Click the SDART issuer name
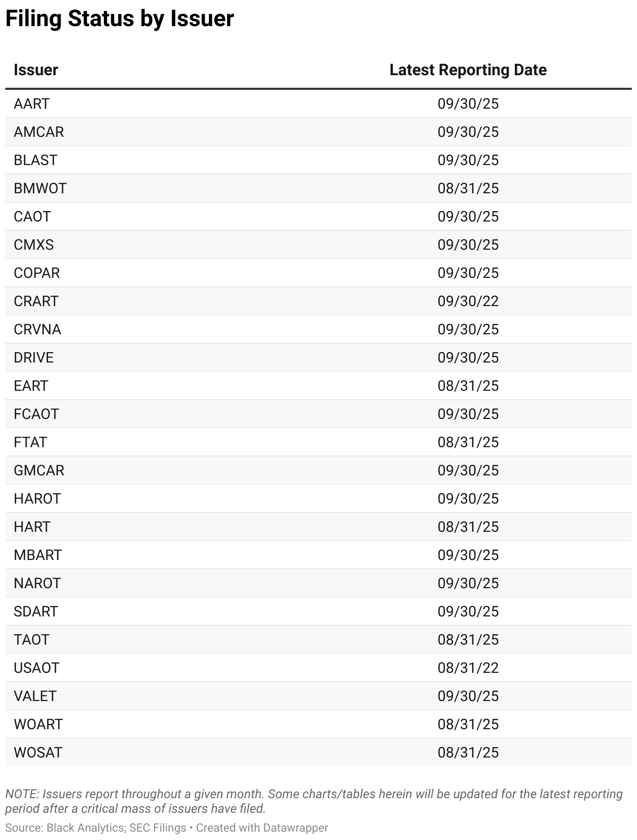Image resolution: width=637 pixels, height=840 pixels. point(36,611)
